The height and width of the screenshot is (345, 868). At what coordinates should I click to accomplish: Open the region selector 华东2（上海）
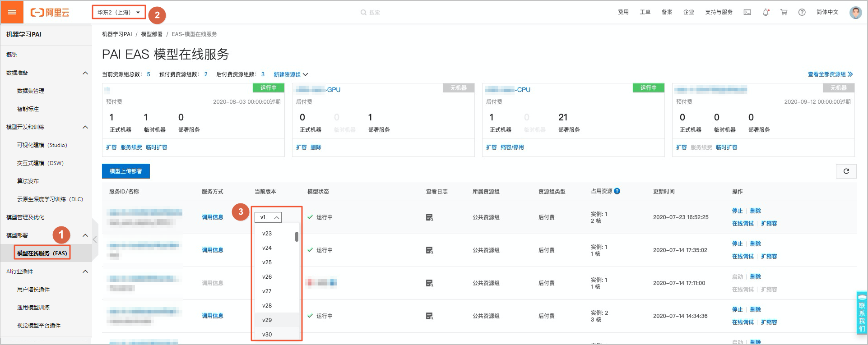[x=119, y=13]
